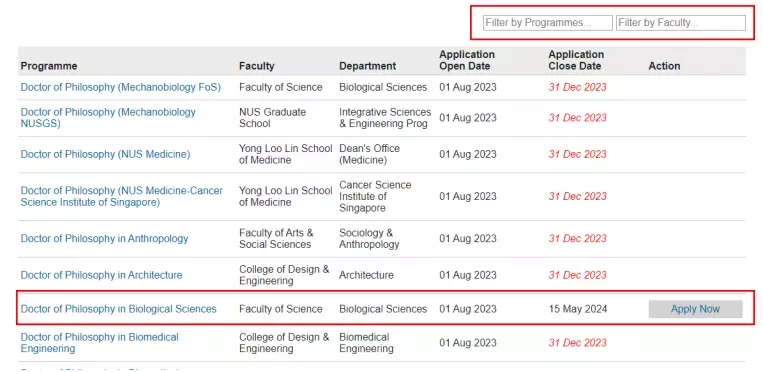Click the Application Open Date column header
Viewport: 763px width, 372px height.
pos(467,60)
